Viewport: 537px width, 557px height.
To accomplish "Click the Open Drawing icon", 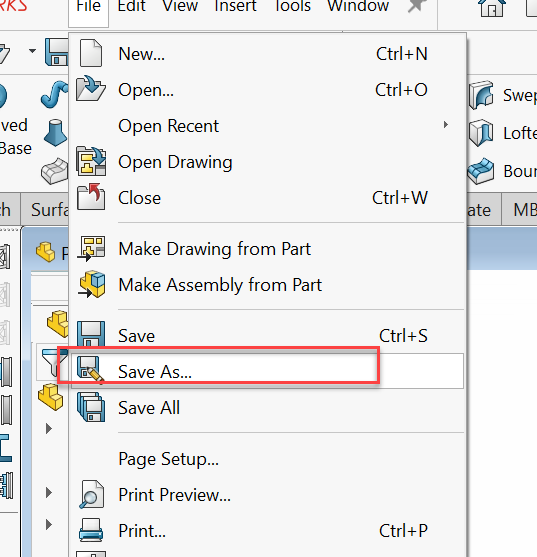I will coord(91,161).
